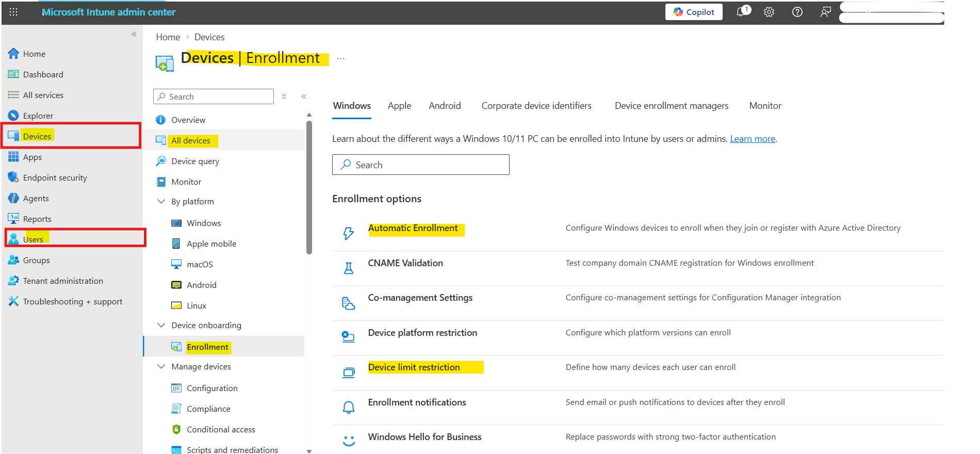
Task: Open the Corporate device identifiers tab
Action: point(536,106)
